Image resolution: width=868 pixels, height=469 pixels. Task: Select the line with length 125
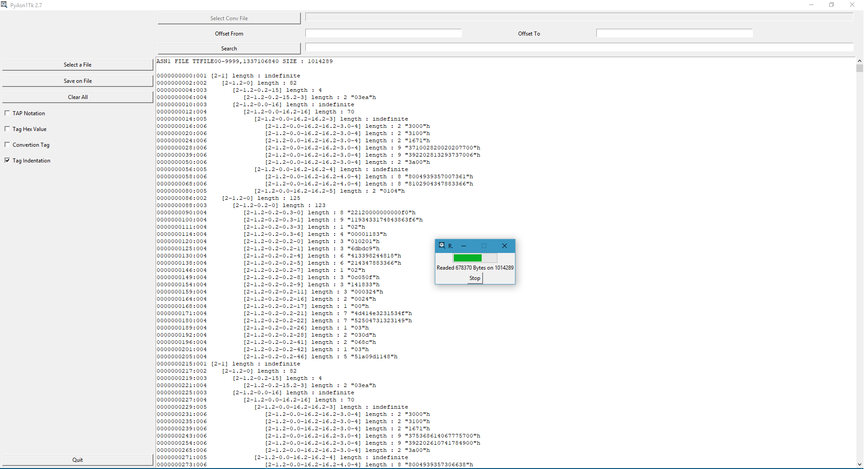pos(228,198)
